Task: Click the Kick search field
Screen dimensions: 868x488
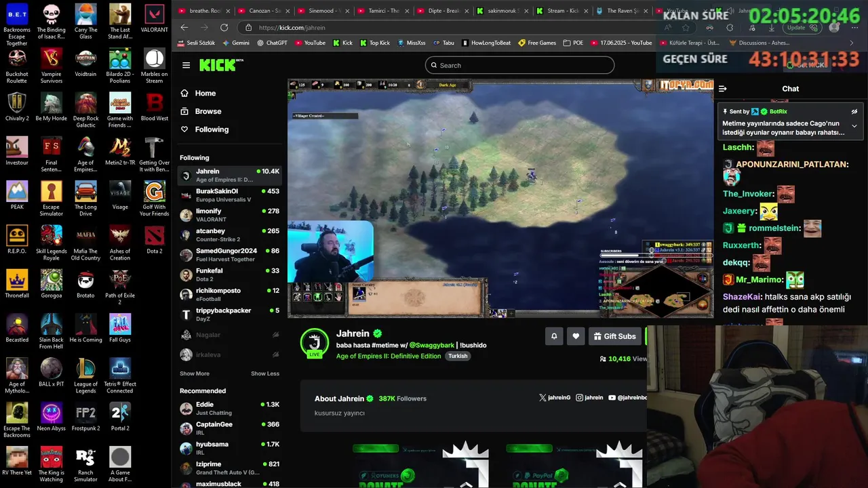Action: pyautogui.click(x=519, y=65)
